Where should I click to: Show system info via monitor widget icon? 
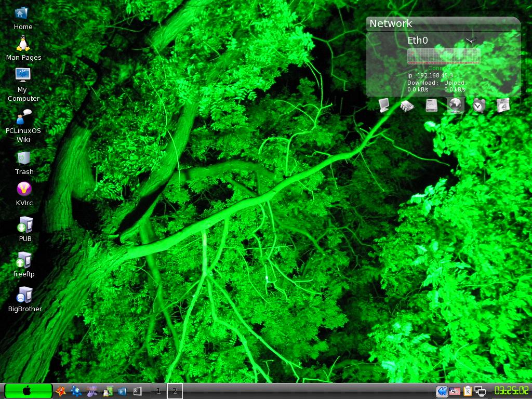384,105
